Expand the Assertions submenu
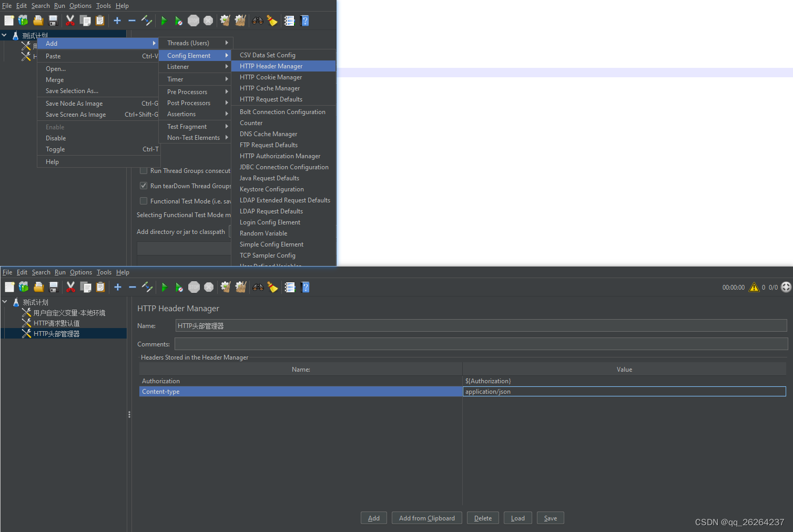The height and width of the screenshot is (532, 793). pyautogui.click(x=196, y=114)
